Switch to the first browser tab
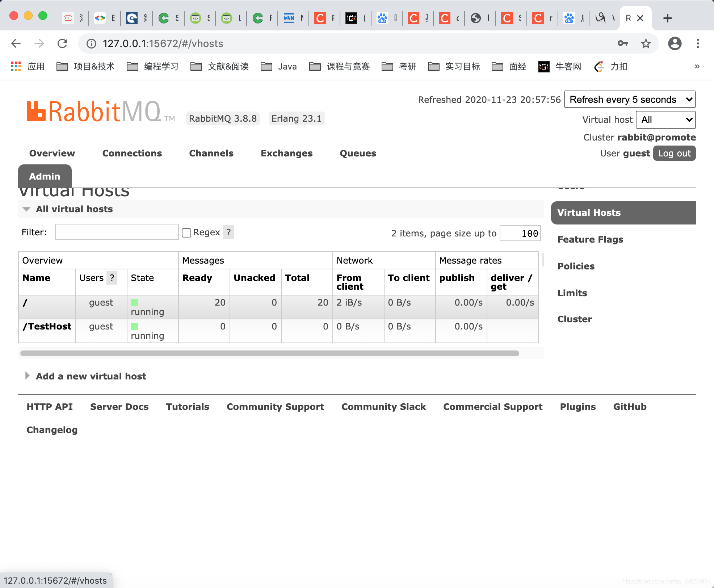714x588 pixels. point(73,18)
